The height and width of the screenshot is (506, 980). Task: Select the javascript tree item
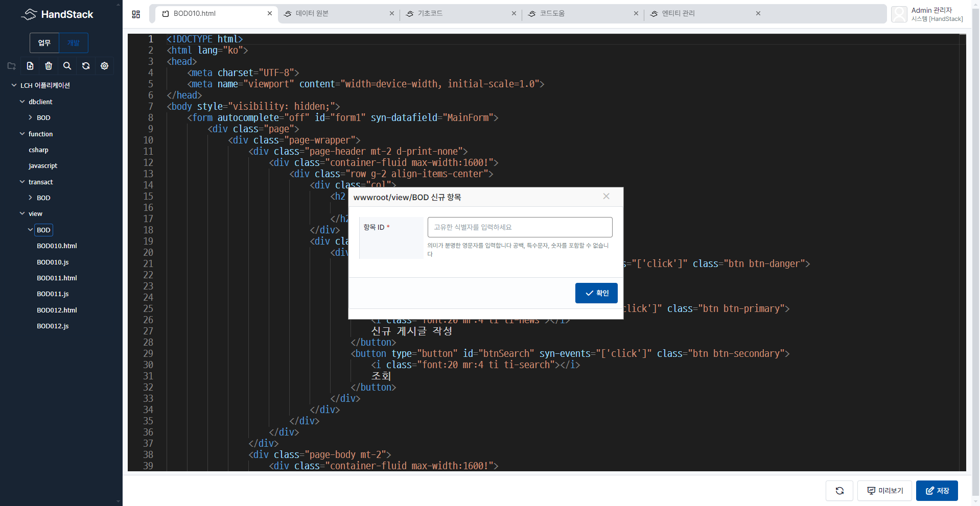point(43,165)
